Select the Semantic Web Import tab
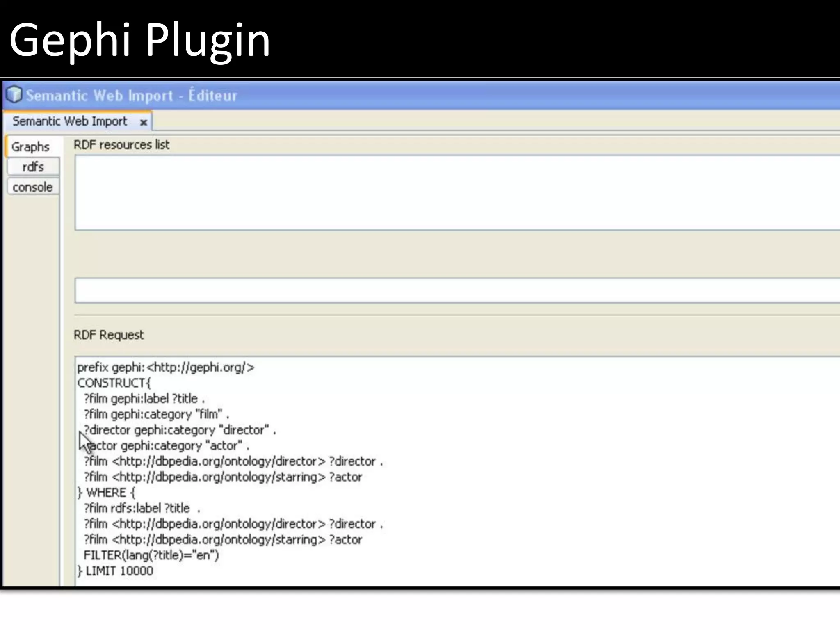Viewport: 840px width, 630px height. 70,121
